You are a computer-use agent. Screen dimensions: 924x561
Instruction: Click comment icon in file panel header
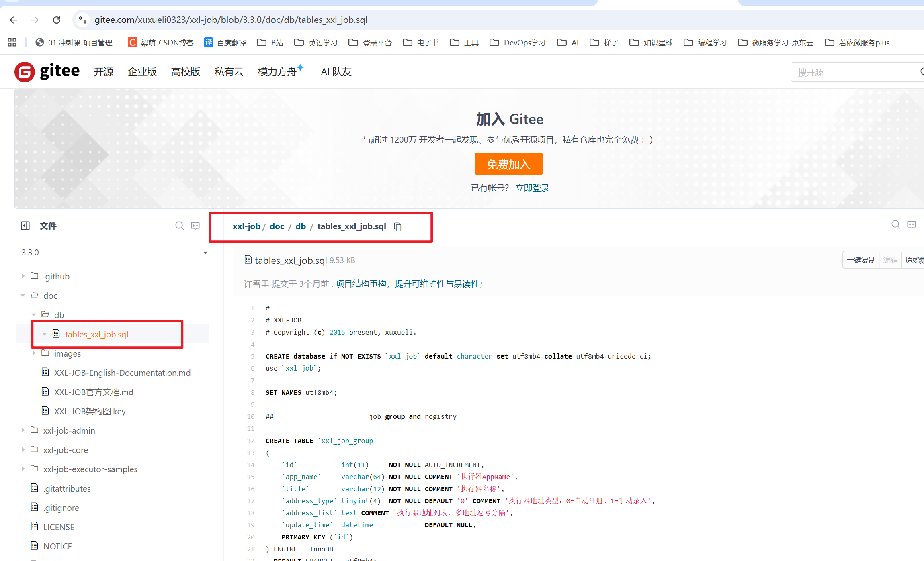point(195,226)
